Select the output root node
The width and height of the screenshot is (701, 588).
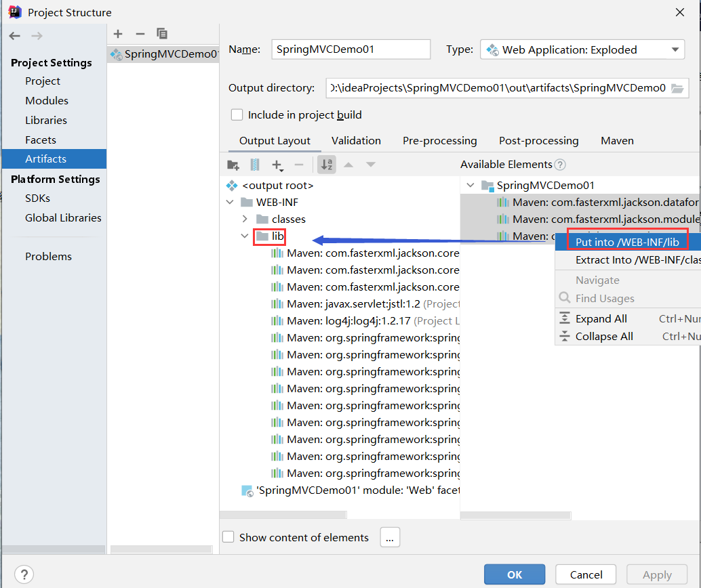[278, 186]
